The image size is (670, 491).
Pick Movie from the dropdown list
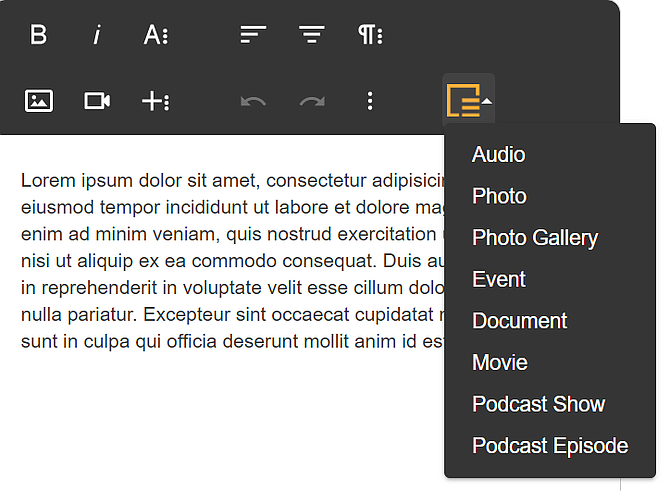click(x=550, y=362)
